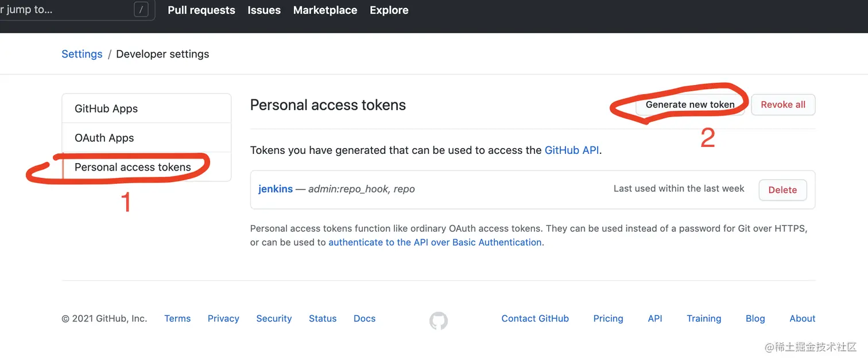Open the Pricing footer link
Image resolution: width=868 pixels, height=364 pixels.
[608, 319]
